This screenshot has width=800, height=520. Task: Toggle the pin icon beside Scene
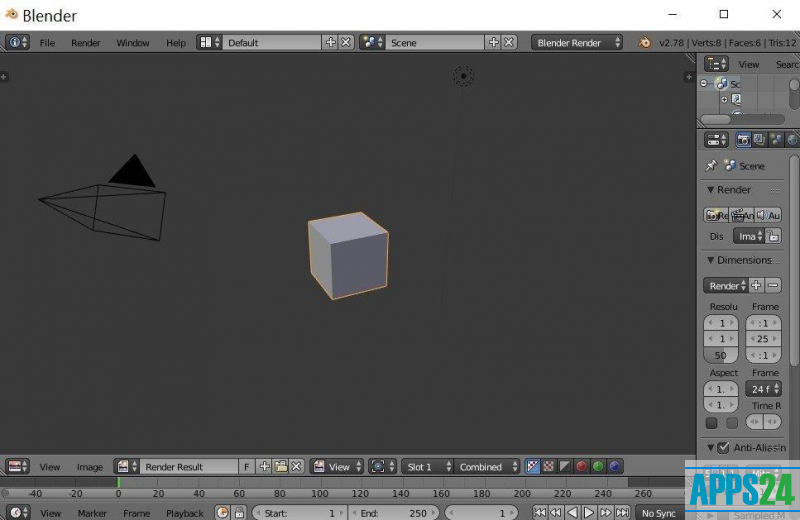711,165
